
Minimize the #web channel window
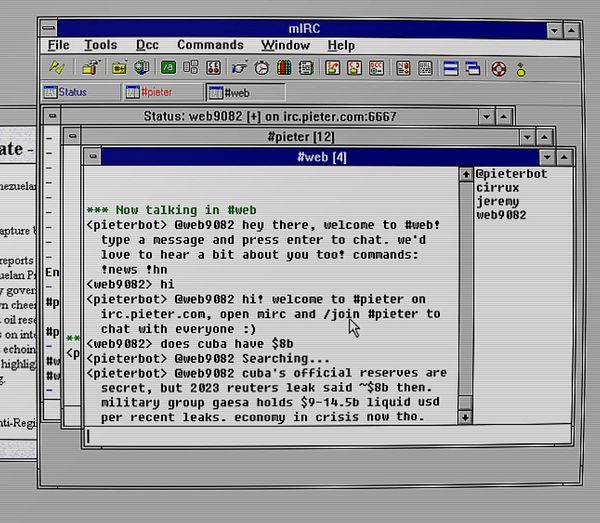[x=547, y=157]
